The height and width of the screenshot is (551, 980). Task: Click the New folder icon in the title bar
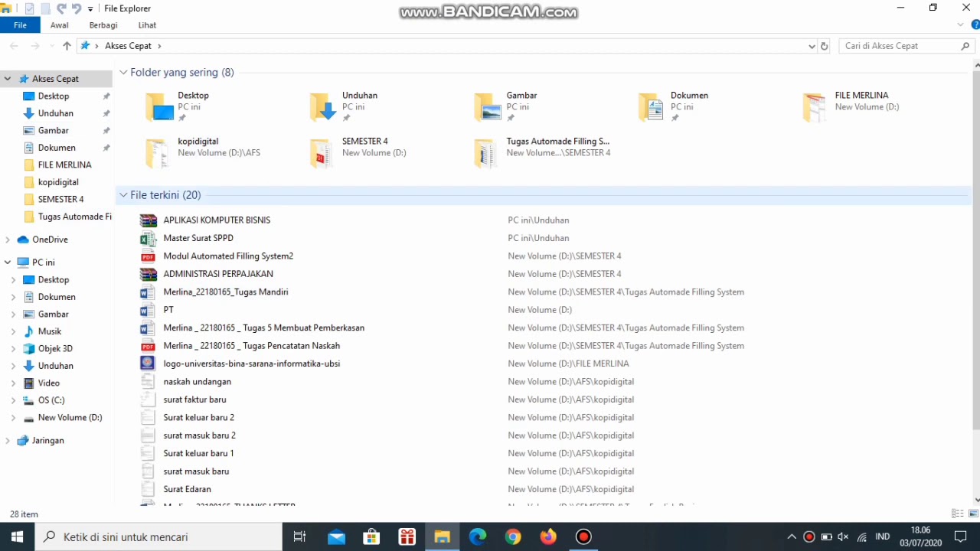[45, 8]
